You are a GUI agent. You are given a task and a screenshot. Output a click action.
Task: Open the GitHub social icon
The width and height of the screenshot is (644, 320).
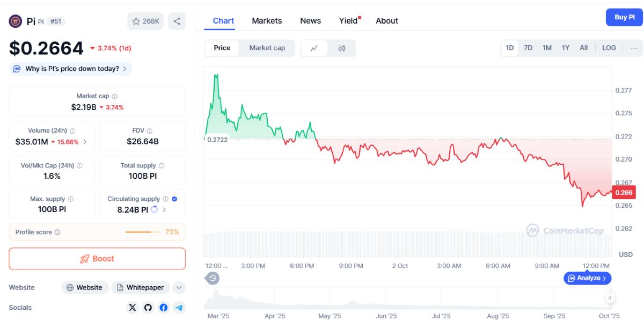click(148, 308)
